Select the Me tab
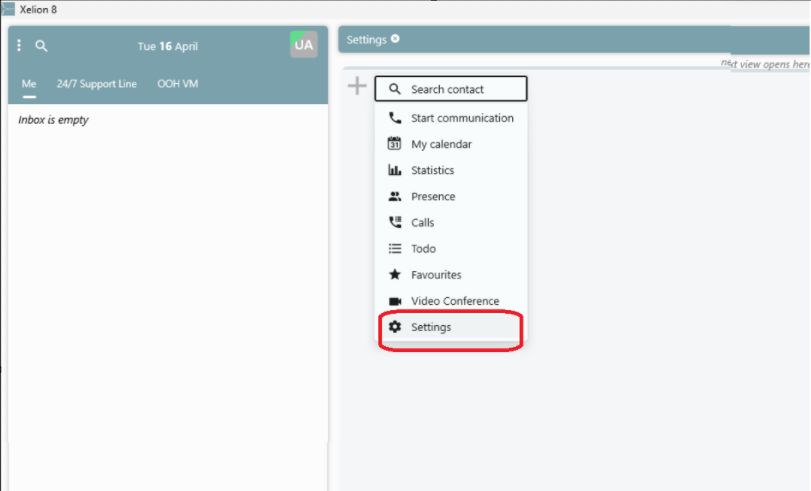The width and height of the screenshot is (811, 491). 29,84
